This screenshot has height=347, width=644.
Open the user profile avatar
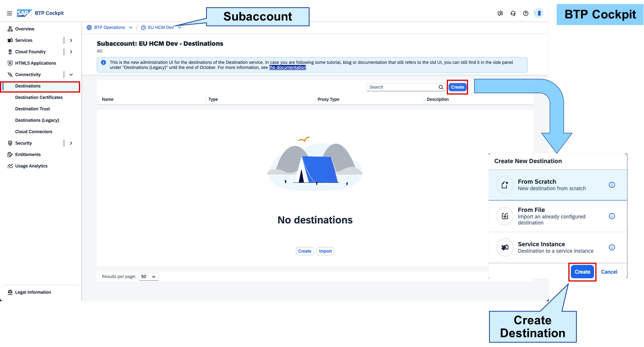pyautogui.click(x=539, y=13)
